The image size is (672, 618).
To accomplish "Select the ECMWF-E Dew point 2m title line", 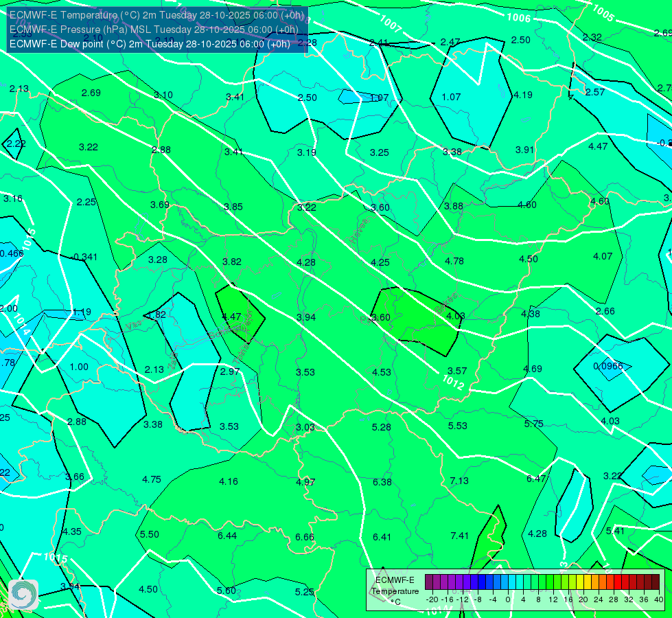I will 150,44.
